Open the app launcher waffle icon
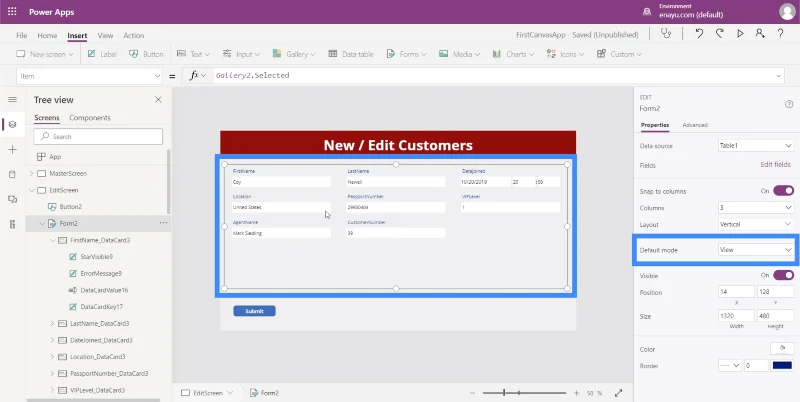This screenshot has width=800, height=402. point(12,12)
